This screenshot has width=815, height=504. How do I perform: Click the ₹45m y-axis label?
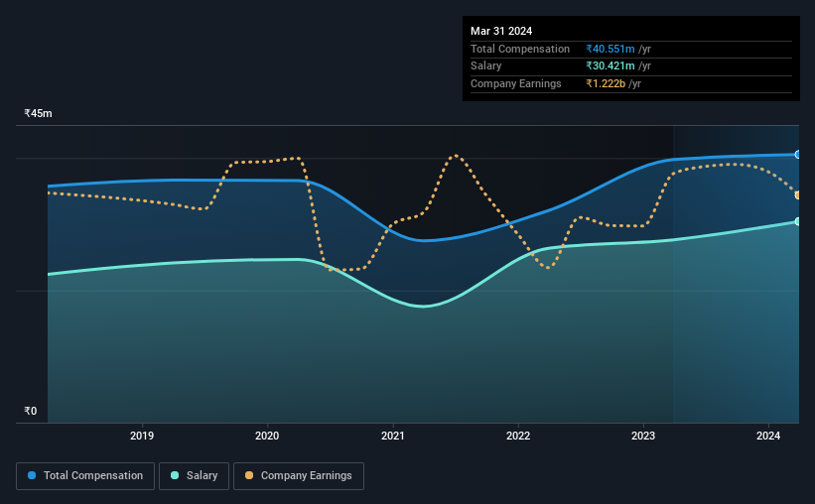38,113
